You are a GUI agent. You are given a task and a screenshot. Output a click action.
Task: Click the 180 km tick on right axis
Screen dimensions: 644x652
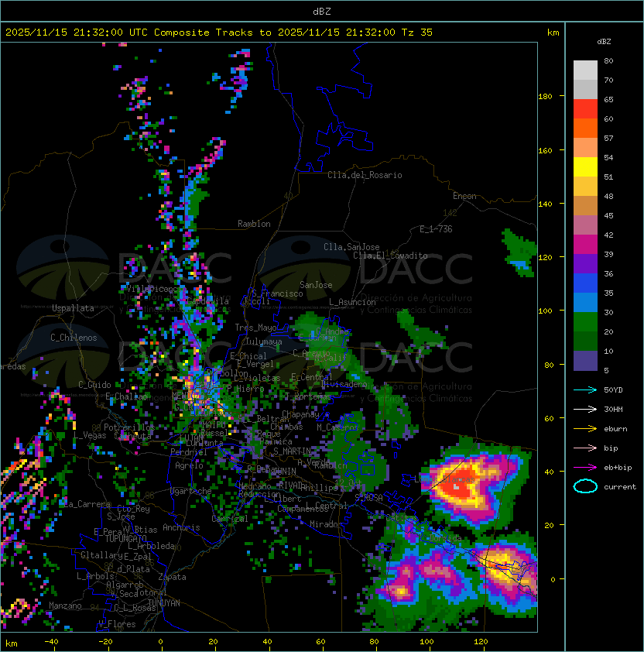point(545,97)
